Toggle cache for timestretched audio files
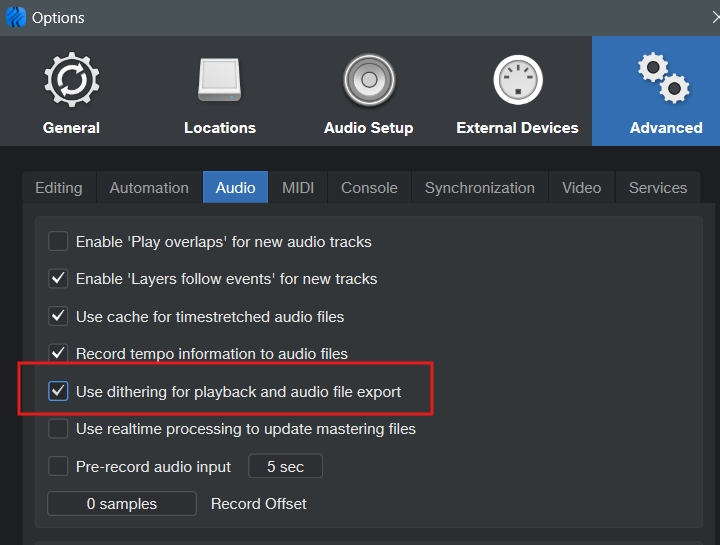The width and height of the screenshot is (720, 545). coord(58,316)
